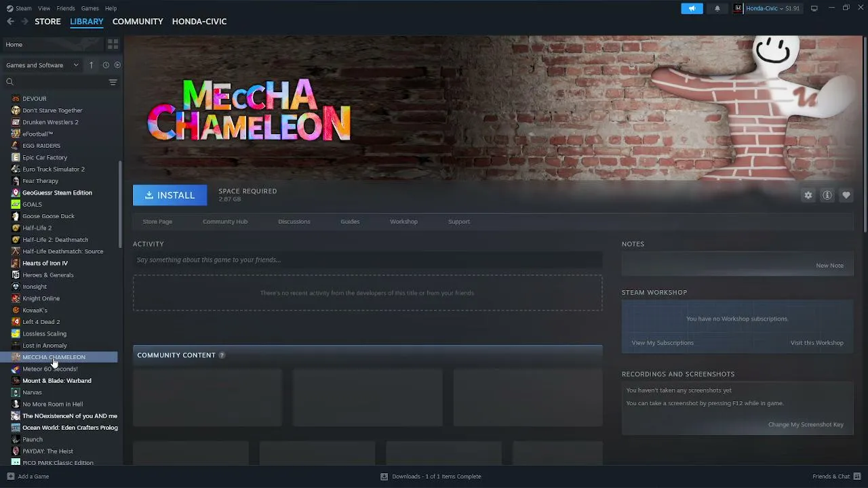Click the library search magnifier icon
This screenshot has width=868, height=488.
pos(10,82)
